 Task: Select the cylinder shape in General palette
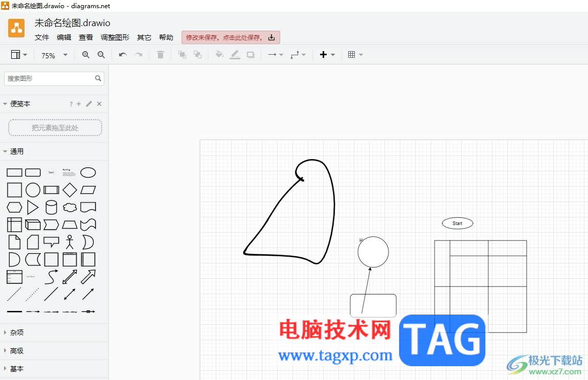click(51, 207)
